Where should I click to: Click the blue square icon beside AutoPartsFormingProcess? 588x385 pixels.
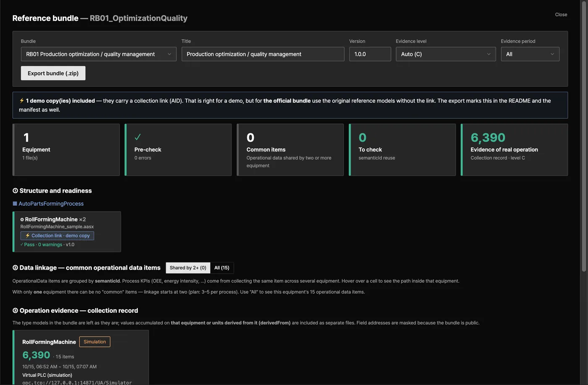[15, 204]
